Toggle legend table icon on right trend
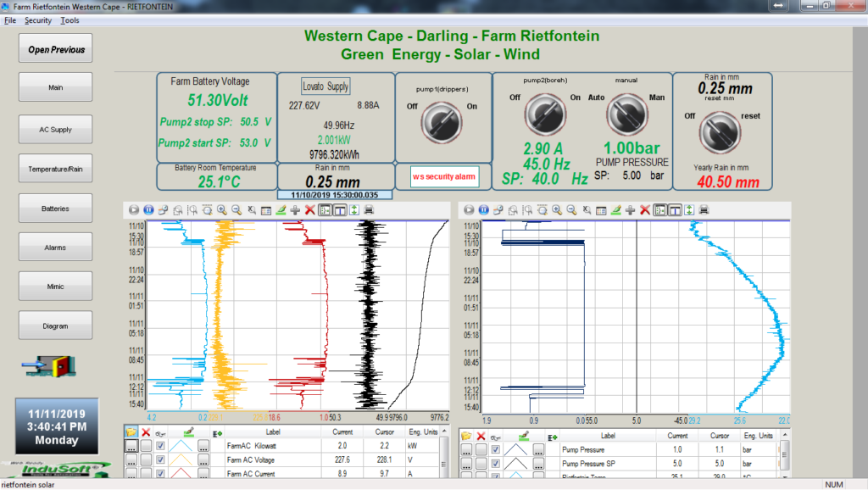Viewport: 868px width, 490px height. pyautogui.click(x=601, y=210)
